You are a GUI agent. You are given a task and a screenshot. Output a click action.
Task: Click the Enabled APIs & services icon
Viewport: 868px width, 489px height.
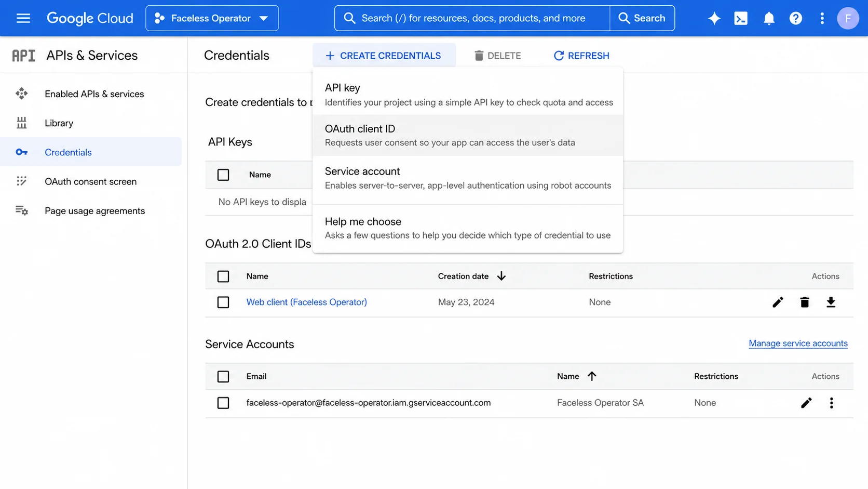pyautogui.click(x=21, y=94)
